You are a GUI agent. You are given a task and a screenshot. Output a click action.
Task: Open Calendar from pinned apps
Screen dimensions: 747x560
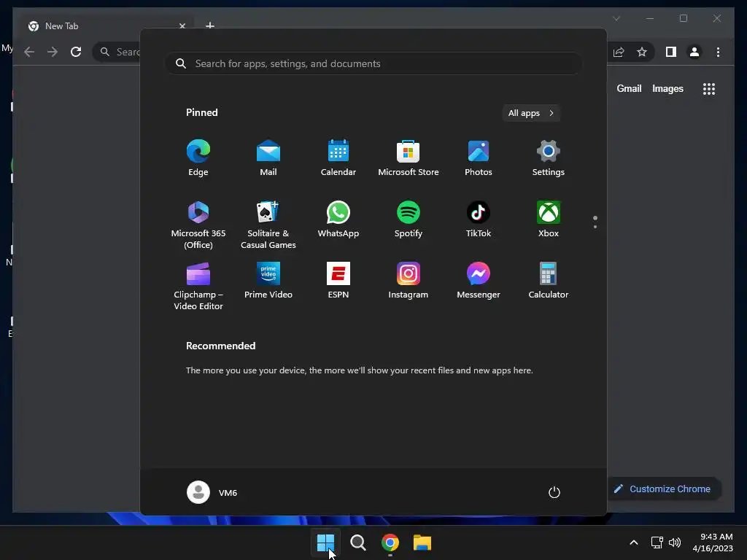coord(338,158)
